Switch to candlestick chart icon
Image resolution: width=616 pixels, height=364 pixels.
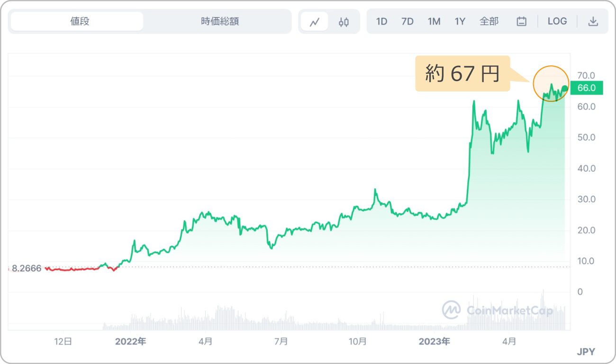click(x=344, y=22)
